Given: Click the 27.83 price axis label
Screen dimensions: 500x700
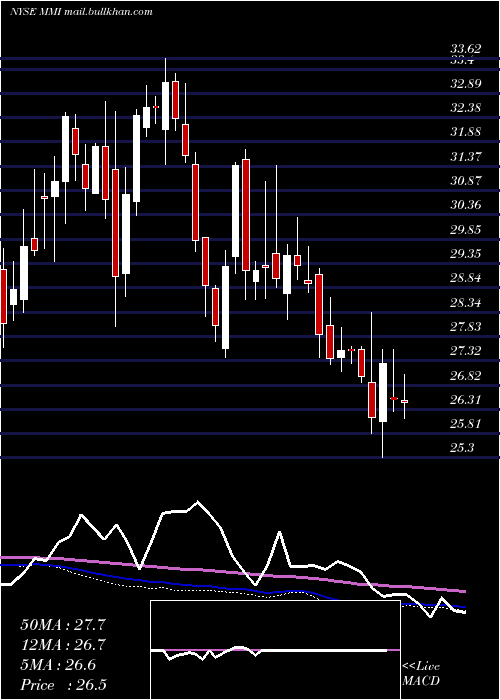Looking at the screenshot, I should [x=467, y=326].
